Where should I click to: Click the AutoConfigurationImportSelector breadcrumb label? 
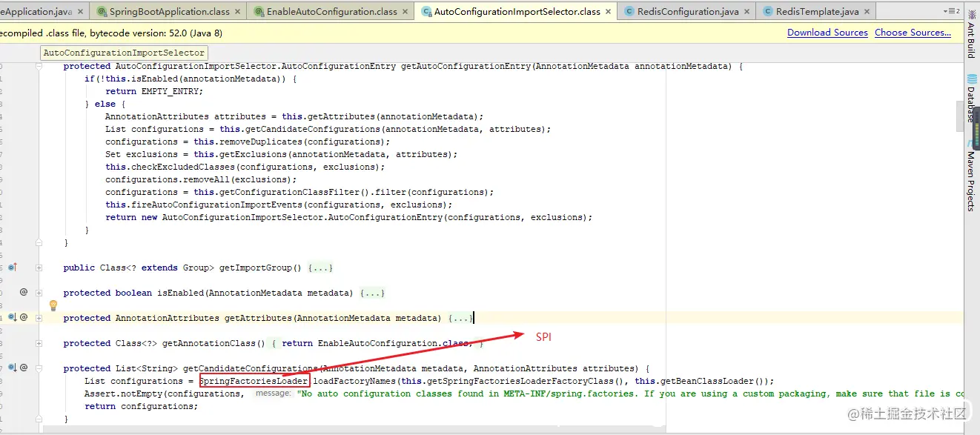coord(124,53)
